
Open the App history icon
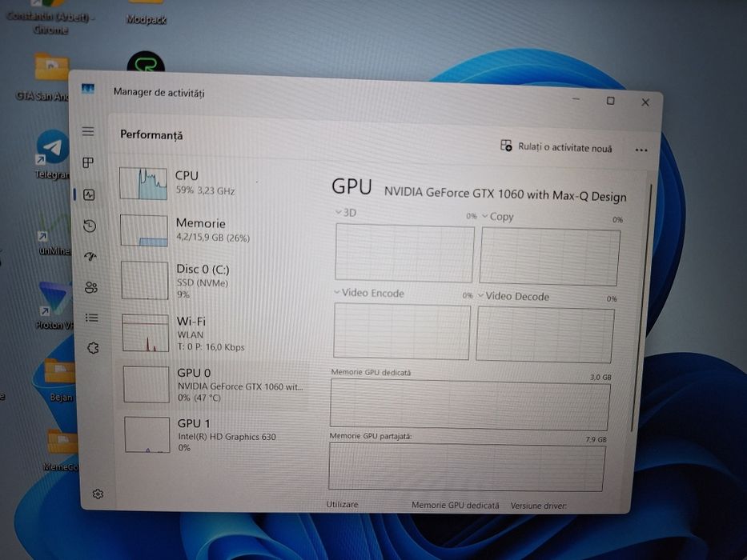click(x=90, y=226)
